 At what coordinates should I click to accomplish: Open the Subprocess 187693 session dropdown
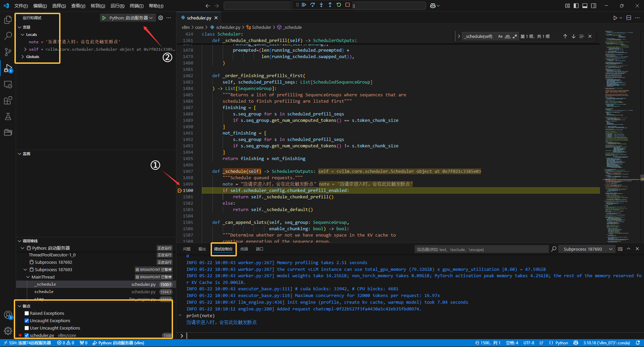point(586,249)
